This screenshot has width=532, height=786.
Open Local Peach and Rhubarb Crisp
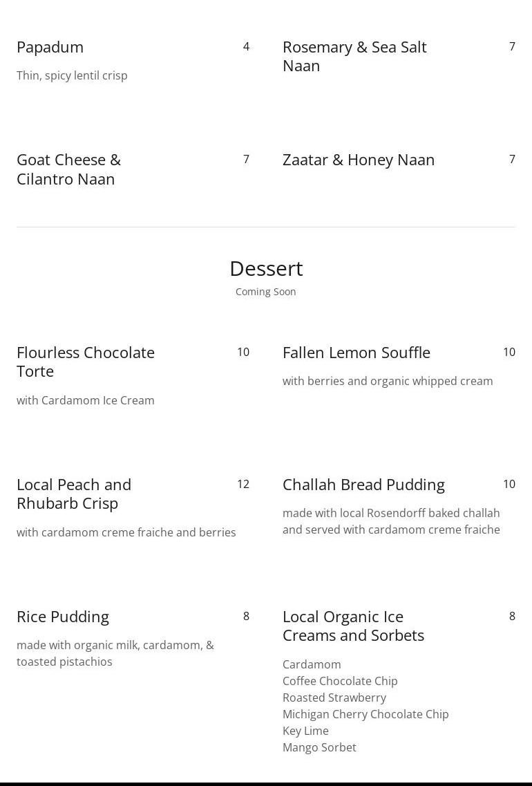pyautogui.click(x=74, y=494)
